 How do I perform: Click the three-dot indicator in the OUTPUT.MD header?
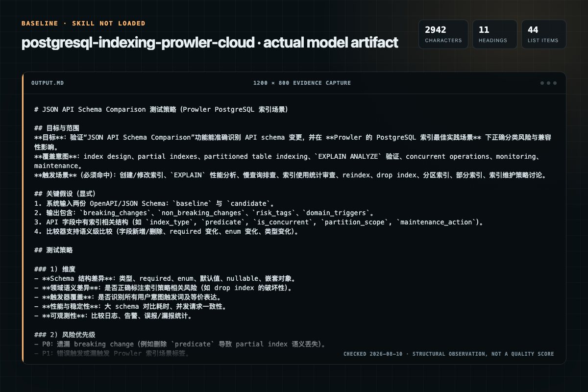pyautogui.click(x=548, y=83)
